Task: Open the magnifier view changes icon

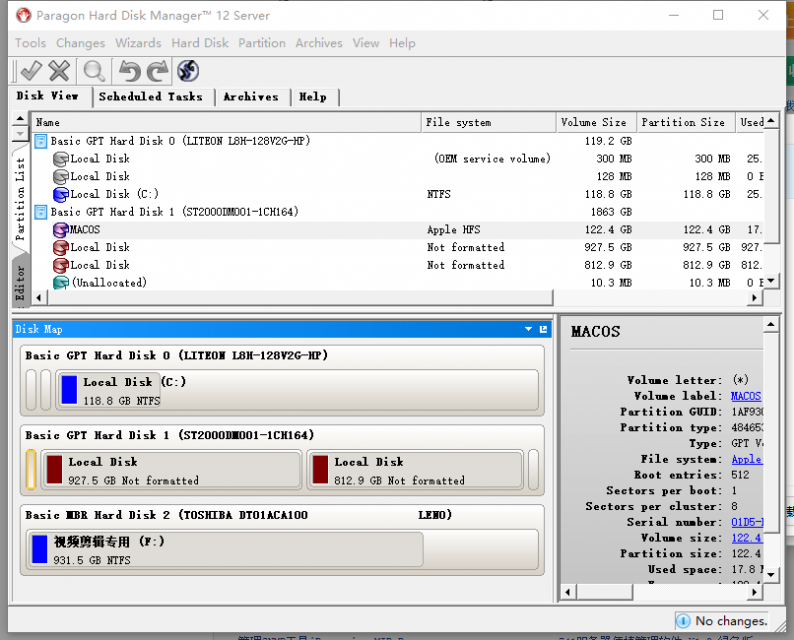Action: tap(94, 70)
